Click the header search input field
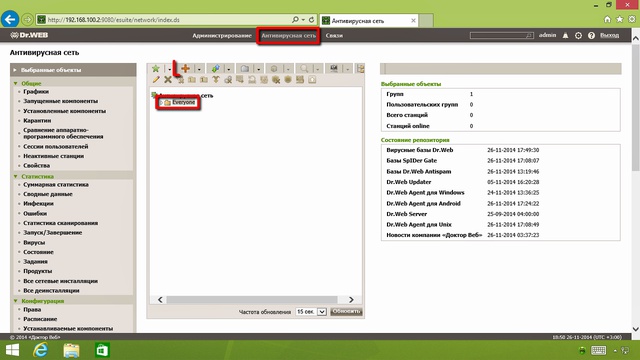This screenshot has height=360, width=640. click(501, 36)
